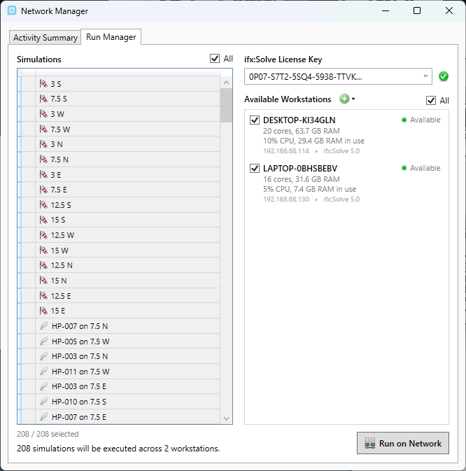Click the flag icon beside 3 S

(43, 84)
